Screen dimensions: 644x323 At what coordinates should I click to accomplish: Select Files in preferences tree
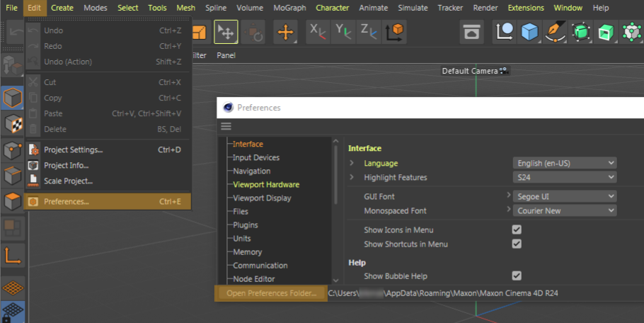tap(241, 212)
